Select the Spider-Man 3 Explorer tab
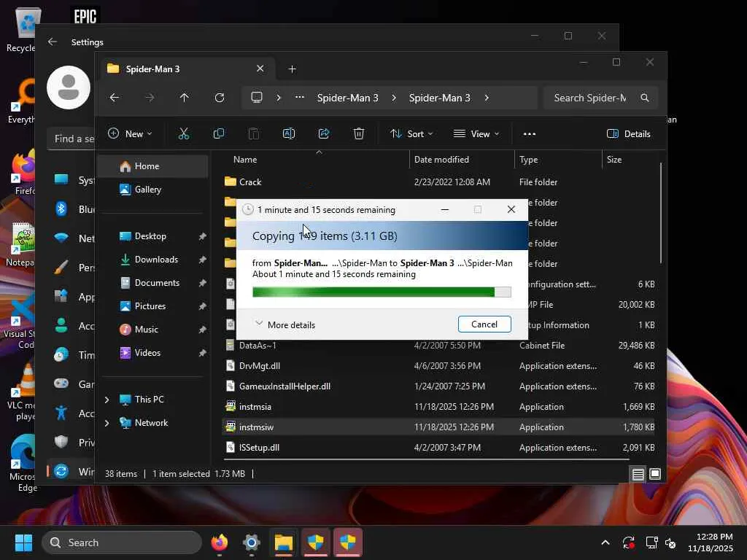 pyautogui.click(x=186, y=69)
